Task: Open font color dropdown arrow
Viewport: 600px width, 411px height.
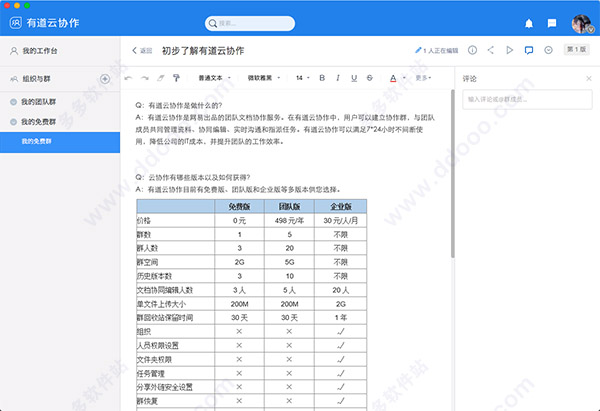Action: pos(404,78)
